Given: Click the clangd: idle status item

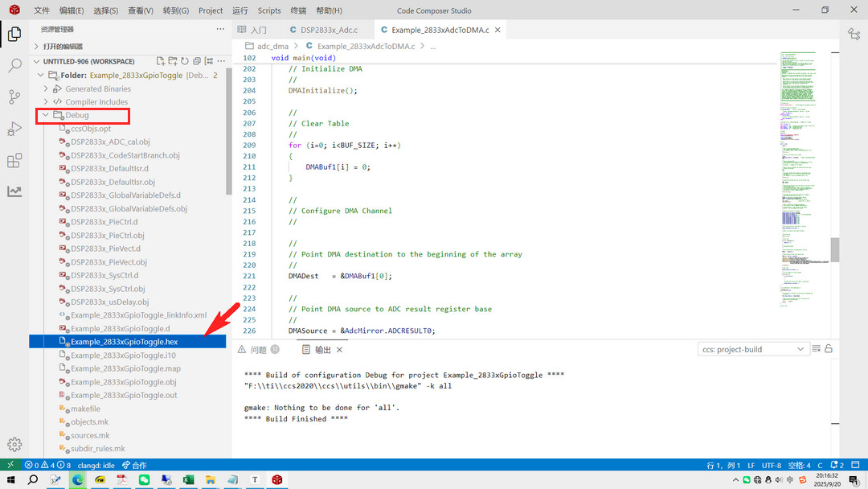Looking at the screenshot, I should coord(96,465).
